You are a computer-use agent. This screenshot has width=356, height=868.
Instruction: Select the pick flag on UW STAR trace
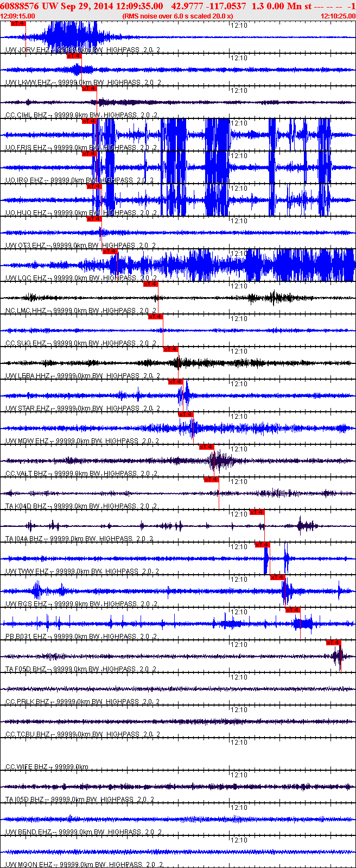(175, 382)
